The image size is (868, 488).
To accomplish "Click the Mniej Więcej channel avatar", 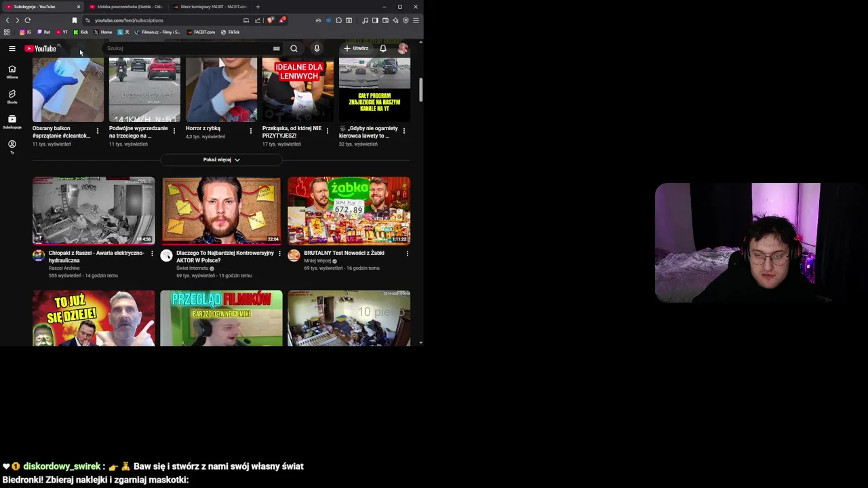I will click(x=294, y=256).
